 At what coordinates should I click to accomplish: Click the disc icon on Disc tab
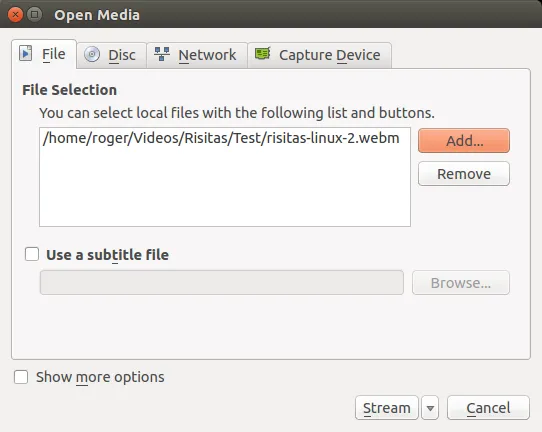tap(92, 54)
